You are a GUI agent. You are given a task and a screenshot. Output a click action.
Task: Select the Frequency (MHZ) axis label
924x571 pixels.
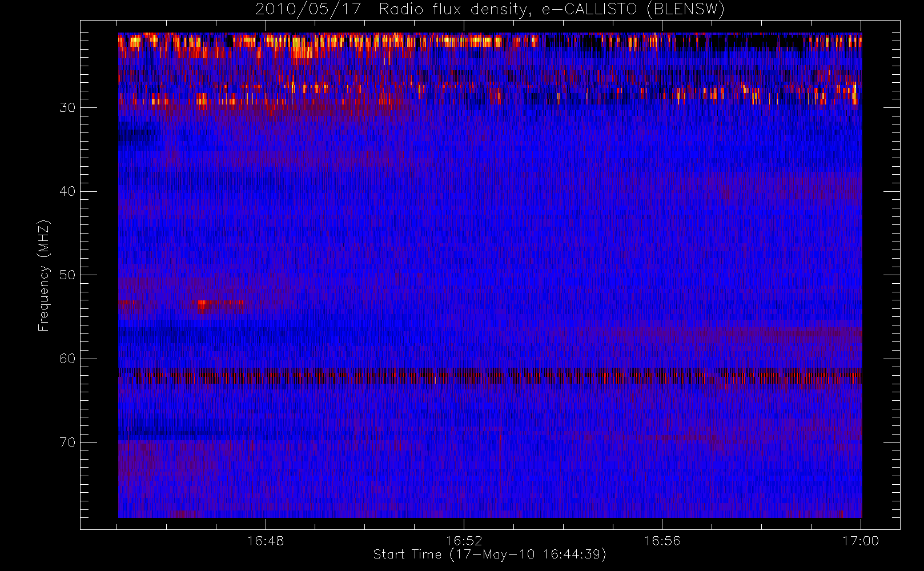coord(44,275)
